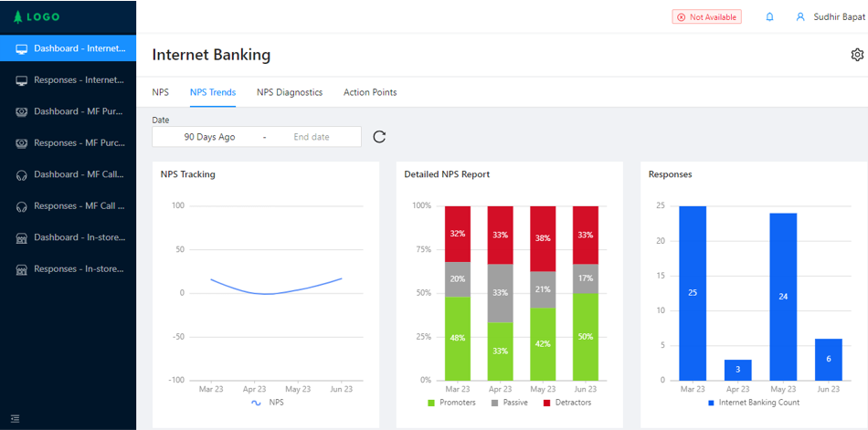The width and height of the screenshot is (868, 430).
Task: Toggle Promoters legend series visibility
Action: coord(431,403)
